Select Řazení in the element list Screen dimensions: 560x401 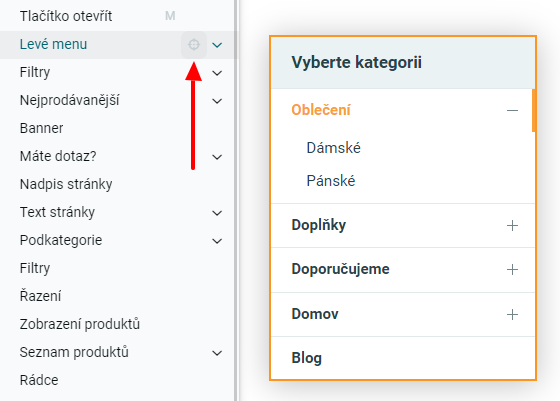click(x=40, y=296)
